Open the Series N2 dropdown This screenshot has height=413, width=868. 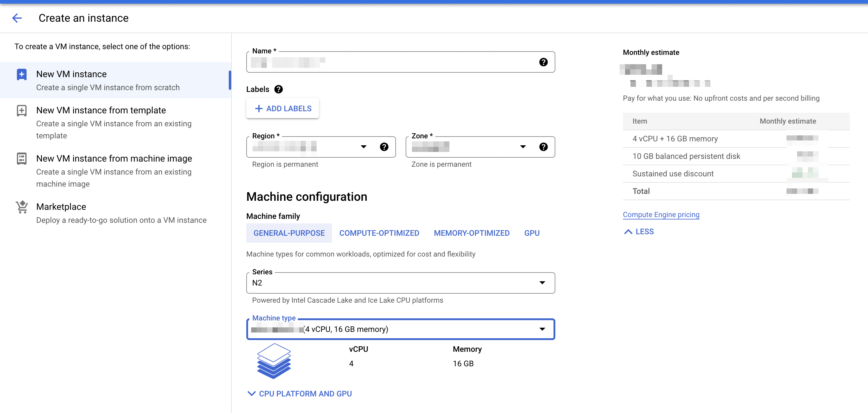400,283
